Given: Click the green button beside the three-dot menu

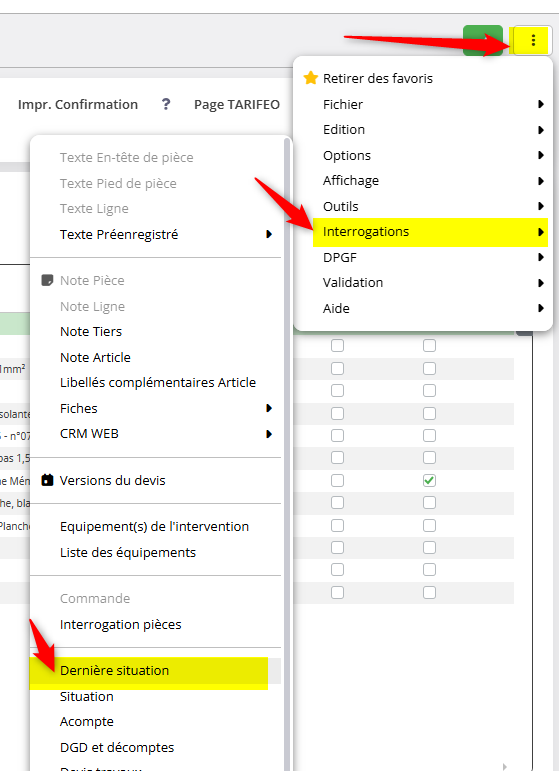Looking at the screenshot, I should pyautogui.click(x=483, y=40).
